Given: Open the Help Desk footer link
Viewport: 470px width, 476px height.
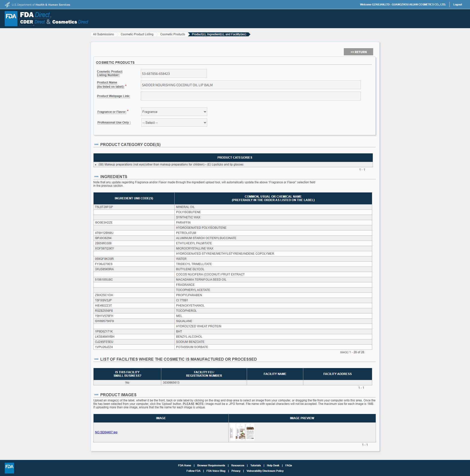Looking at the screenshot, I should (x=273, y=465).
